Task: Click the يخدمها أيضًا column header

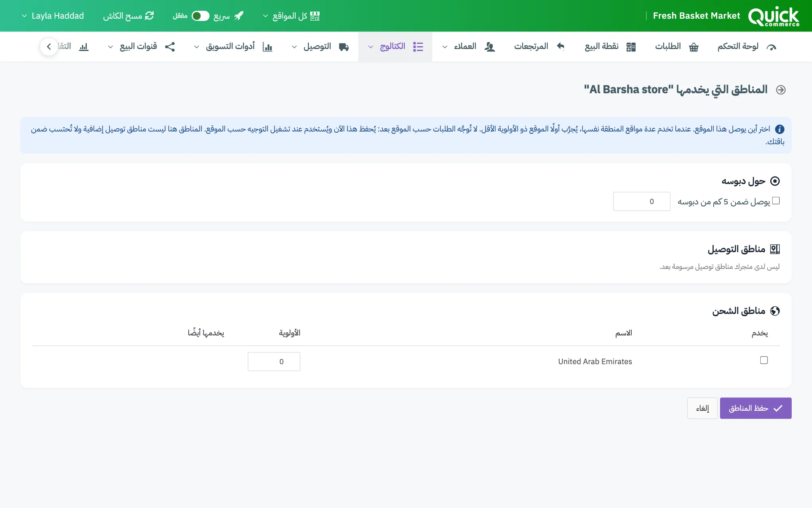Action: pos(206,333)
